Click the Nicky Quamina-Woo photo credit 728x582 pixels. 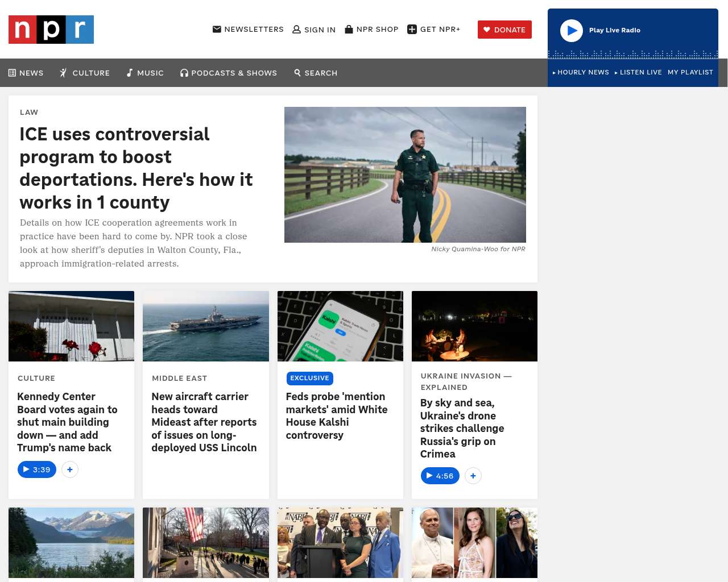[x=478, y=249]
